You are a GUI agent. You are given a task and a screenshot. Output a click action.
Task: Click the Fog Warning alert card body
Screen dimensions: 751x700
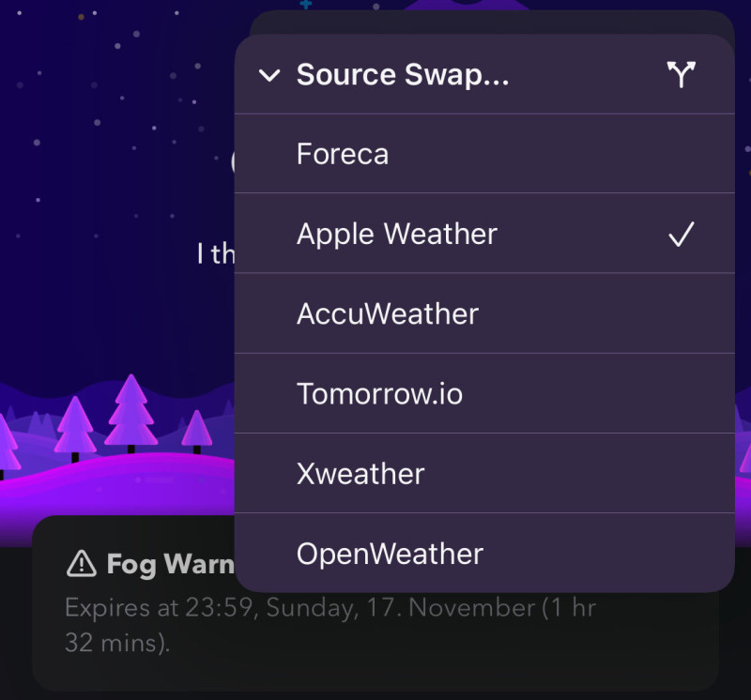click(x=375, y=603)
